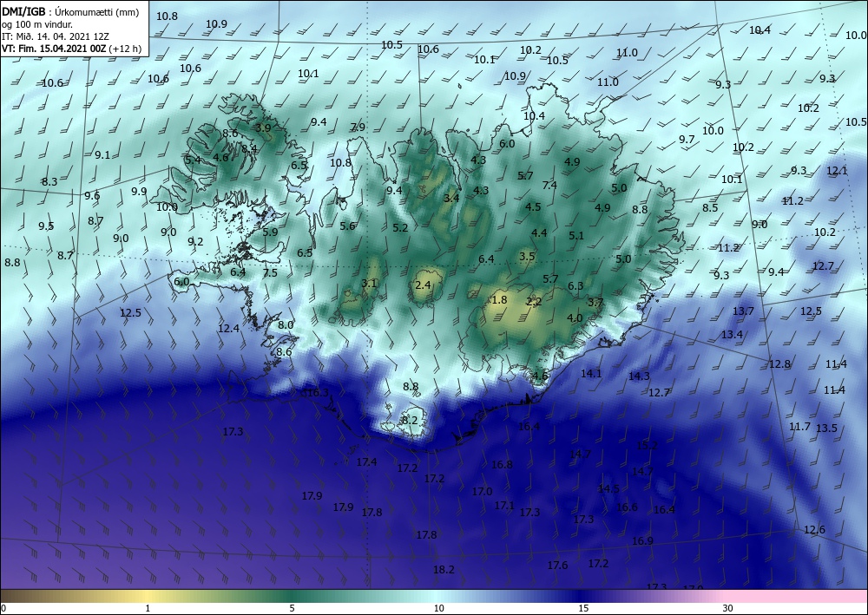Image resolution: width=868 pixels, height=615 pixels.
Task: Click the map value '7.5'
Action: [x=270, y=272]
